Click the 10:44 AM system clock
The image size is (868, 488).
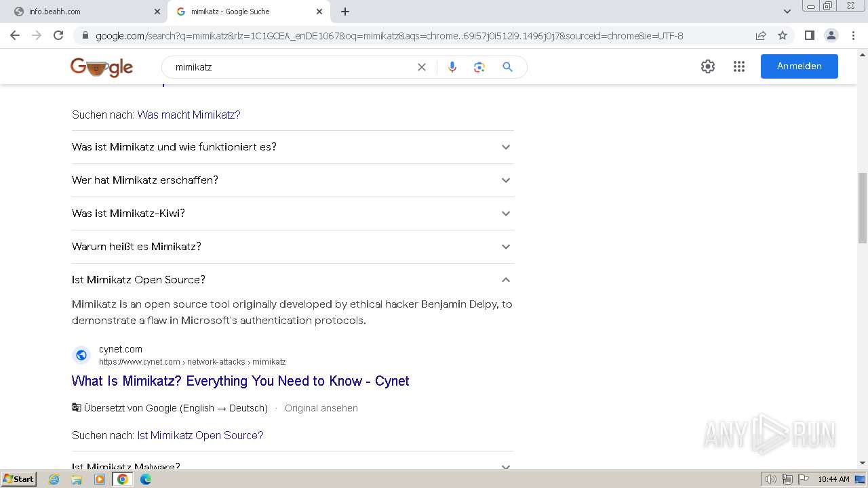[x=833, y=479]
